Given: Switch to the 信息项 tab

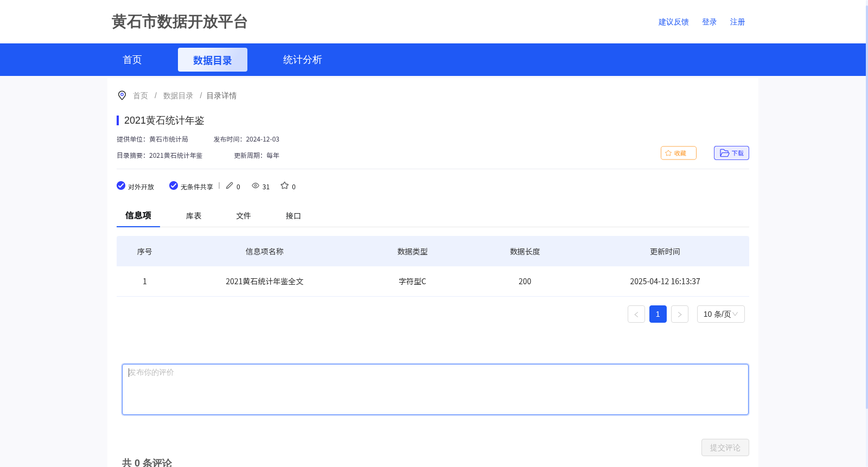Looking at the screenshot, I should coord(138,215).
